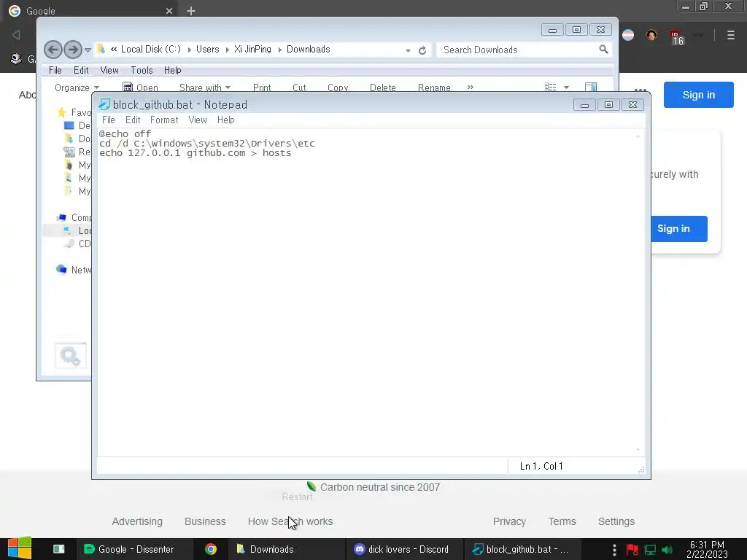Image resolution: width=747 pixels, height=560 pixels.
Task: Open the browser hamburger menu
Action: 731,35
